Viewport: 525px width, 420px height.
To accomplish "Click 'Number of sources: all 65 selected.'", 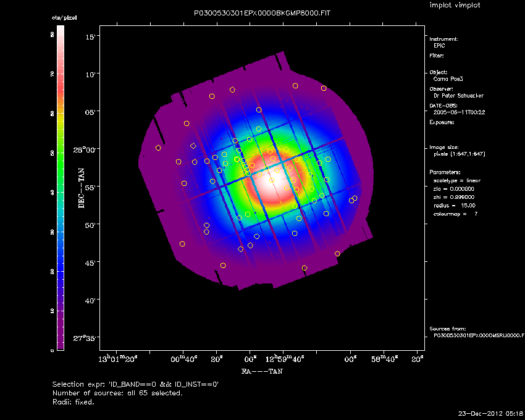I will coord(117,393).
